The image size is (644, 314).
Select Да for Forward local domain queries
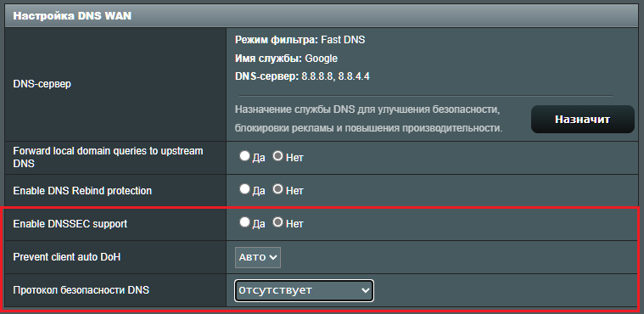[x=244, y=156]
